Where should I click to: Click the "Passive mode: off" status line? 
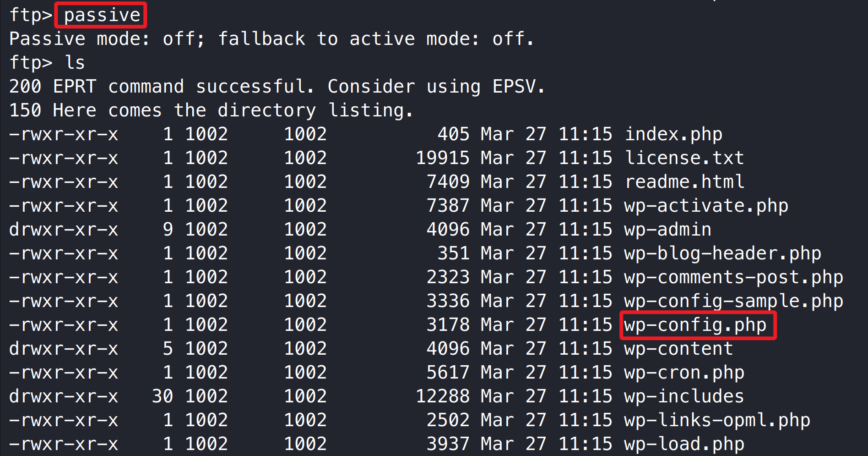pos(271,39)
